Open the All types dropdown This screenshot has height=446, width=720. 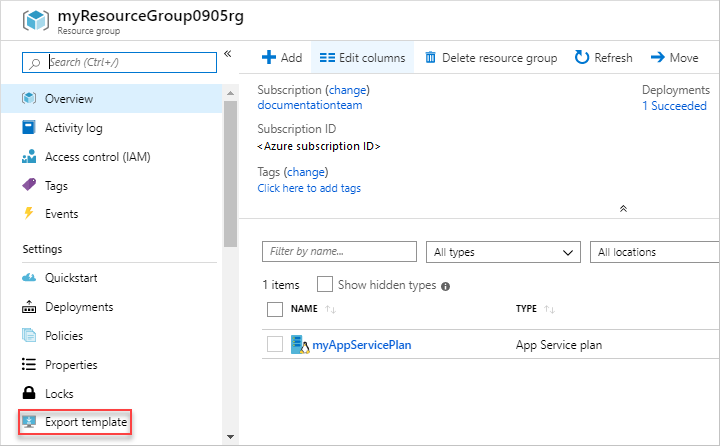(503, 252)
